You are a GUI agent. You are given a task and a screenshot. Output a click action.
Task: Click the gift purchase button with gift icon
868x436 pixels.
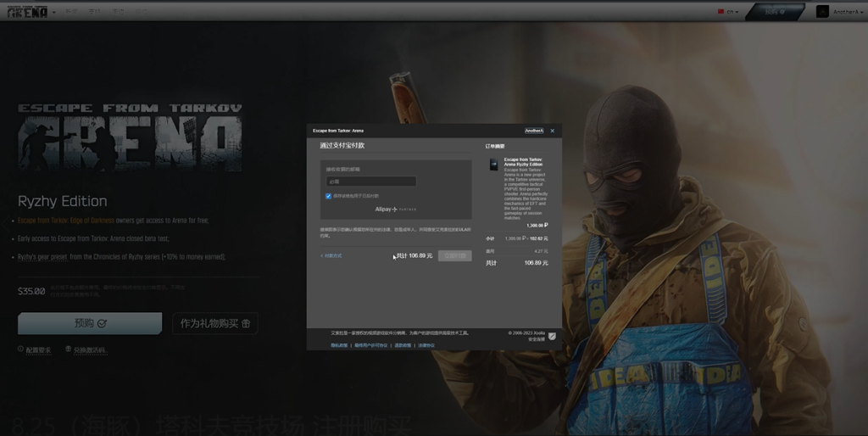215,323
